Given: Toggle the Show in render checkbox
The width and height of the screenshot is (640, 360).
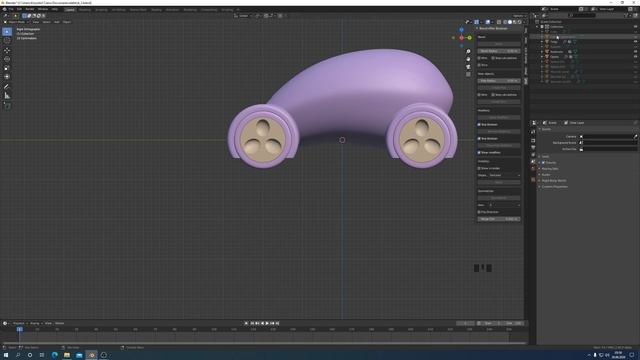Looking at the screenshot, I should click(479, 168).
